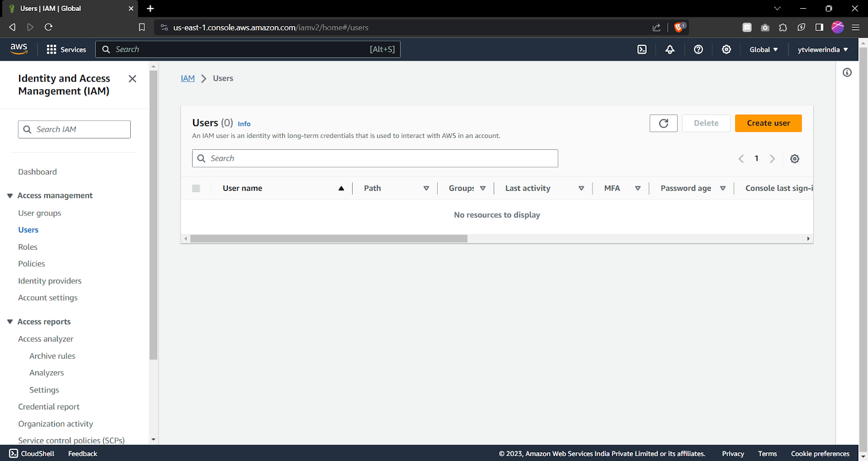Open the browser profile avatar

click(x=838, y=27)
